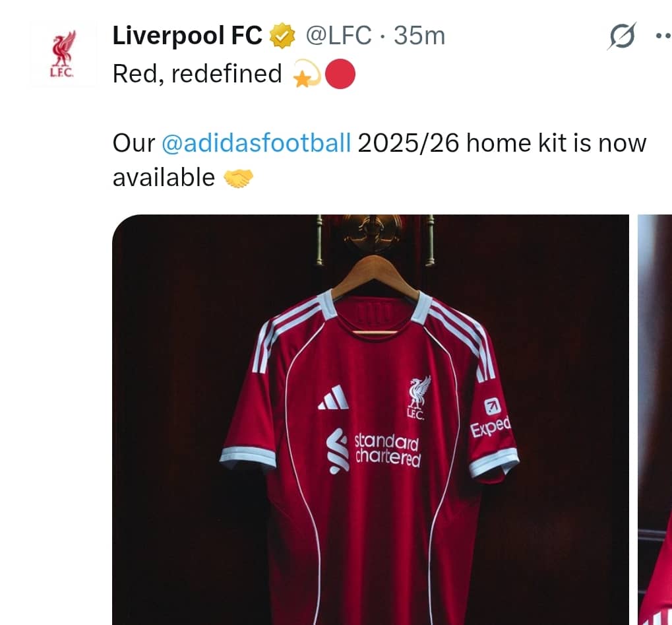Click the shooting star emoji
This screenshot has width=672, height=625.
pyautogui.click(x=307, y=74)
